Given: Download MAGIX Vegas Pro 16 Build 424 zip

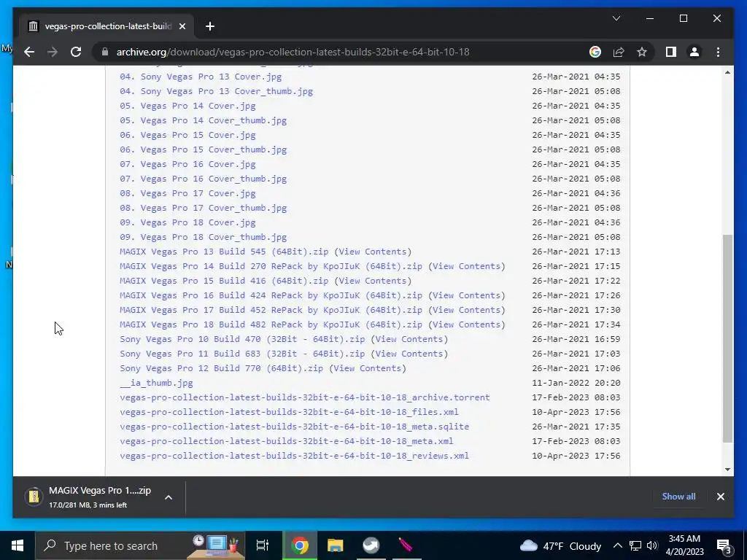Looking at the screenshot, I should [x=271, y=295].
